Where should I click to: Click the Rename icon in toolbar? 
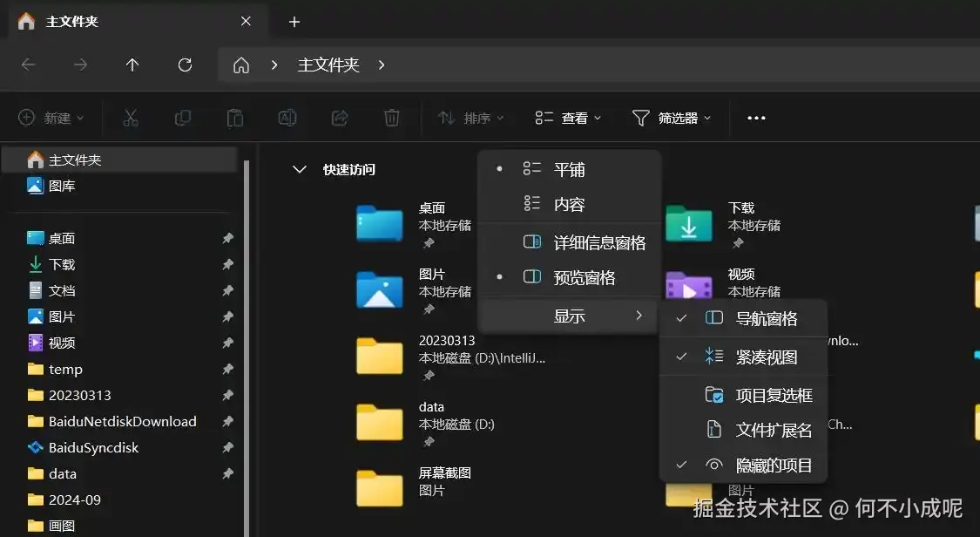click(x=287, y=118)
